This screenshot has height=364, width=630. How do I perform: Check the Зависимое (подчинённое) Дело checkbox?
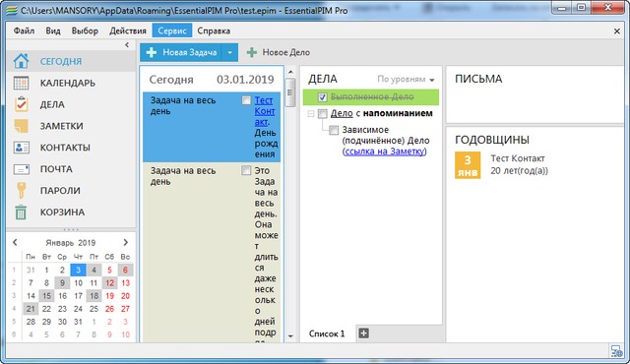pos(334,130)
